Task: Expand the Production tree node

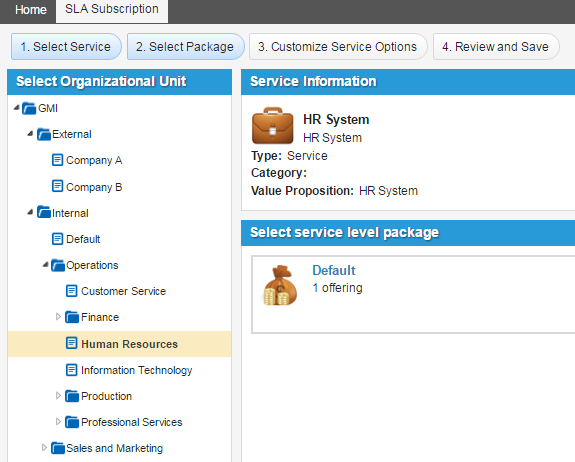Action: point(58,395)
